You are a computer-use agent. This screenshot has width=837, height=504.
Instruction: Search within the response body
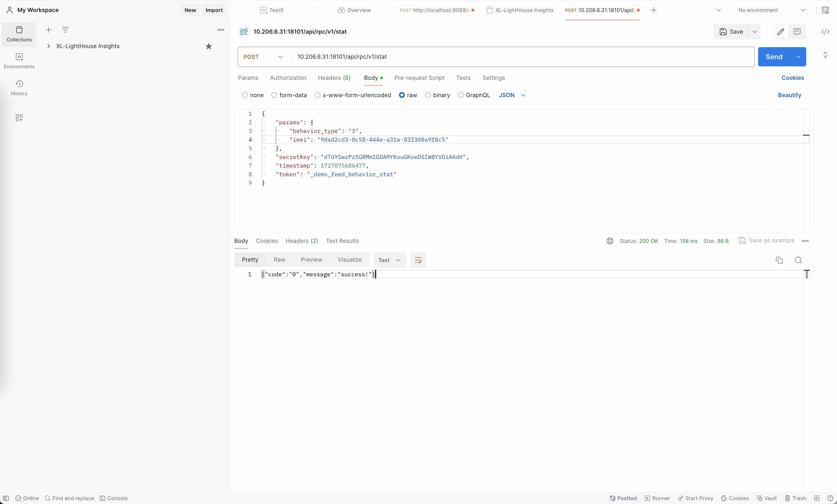(798, 260)
